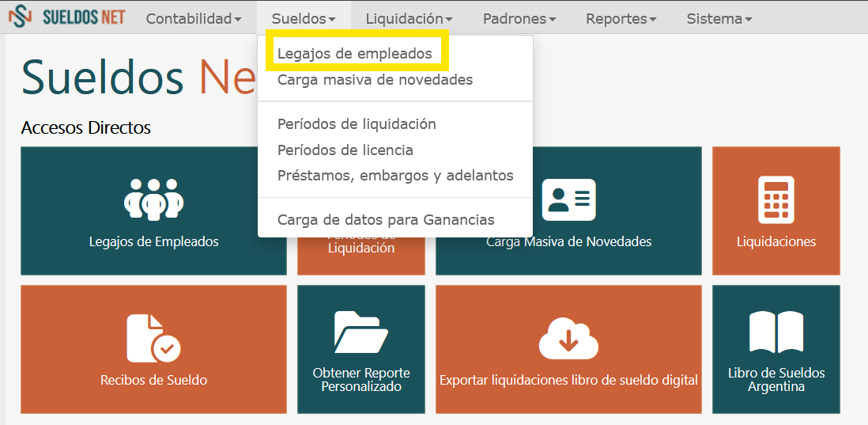868x425 pixels.
Task: Click the cloud download export icon
Action: (x=568, y=339)
